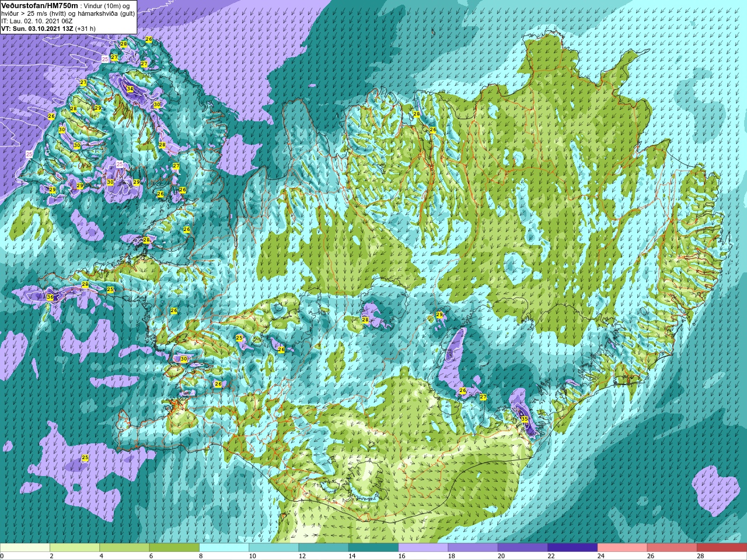The width and height of the screenshot is (747, 560).
Task: Click the 'VT: Sun. 03.10.2021 13Z' text
Action: point(36,28)
